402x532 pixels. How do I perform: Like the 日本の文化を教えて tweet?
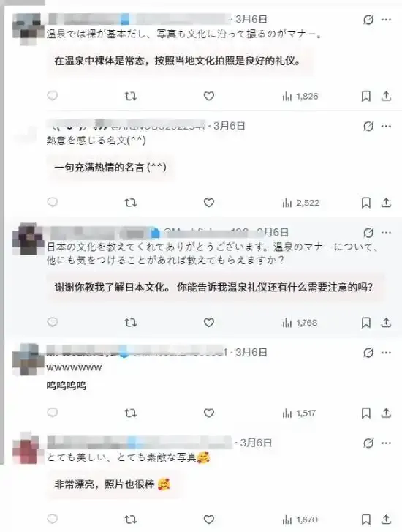[209, 322]
